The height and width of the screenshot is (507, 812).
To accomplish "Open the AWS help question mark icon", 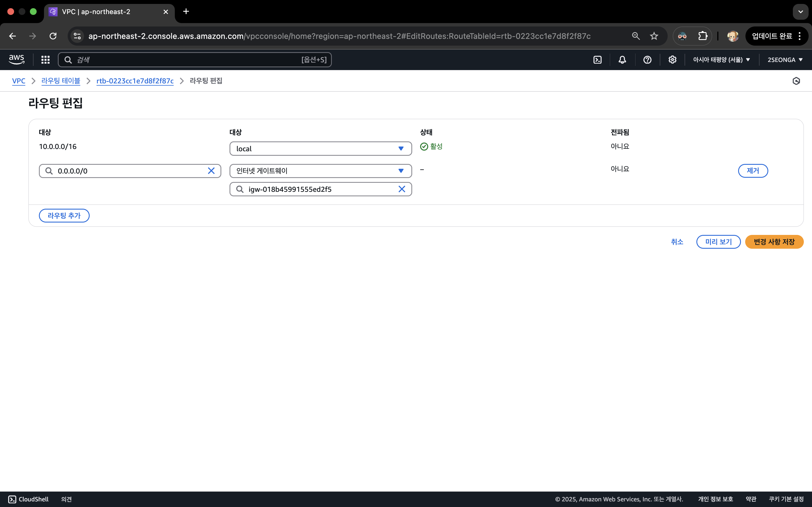I will [647, 60].
